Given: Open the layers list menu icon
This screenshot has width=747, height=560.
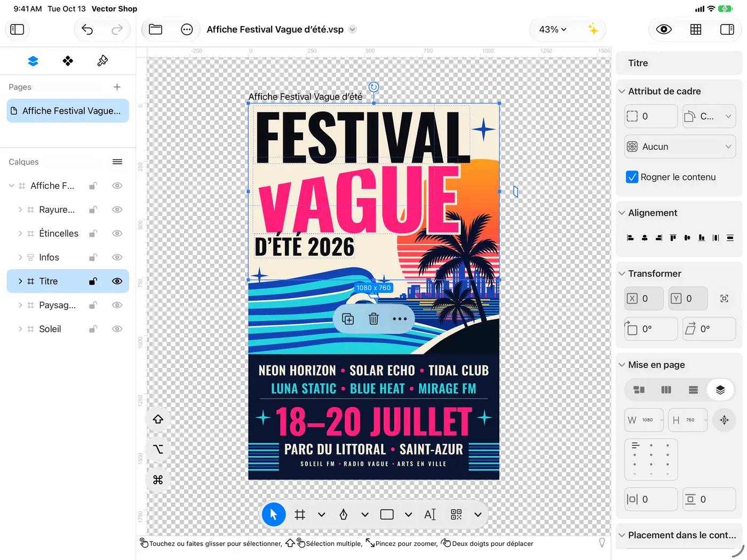Looking at the screenshot, I should click(x=117, y=162).
